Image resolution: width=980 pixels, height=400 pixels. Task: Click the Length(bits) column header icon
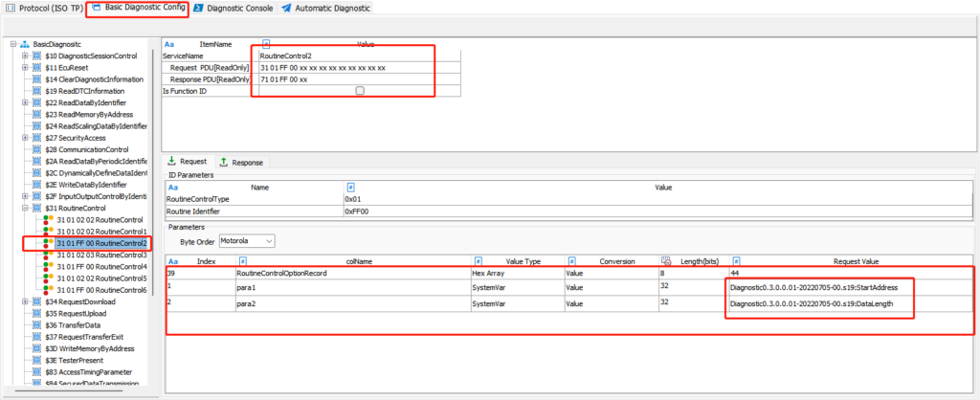click(666, 260)
